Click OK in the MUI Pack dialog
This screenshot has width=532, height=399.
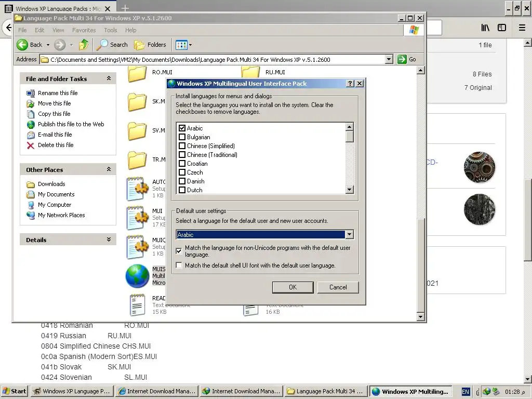[x=293, y=287]
